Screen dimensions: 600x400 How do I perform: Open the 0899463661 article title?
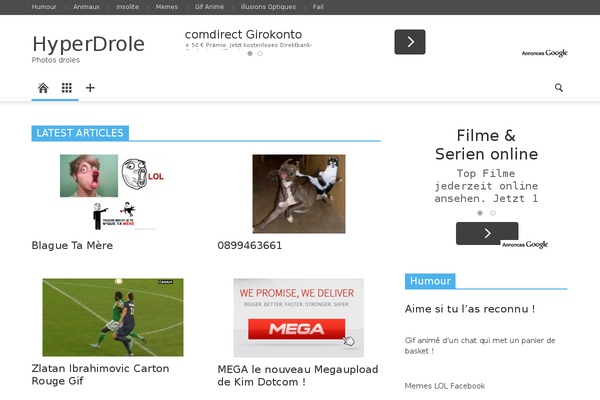tap(249, 245)
